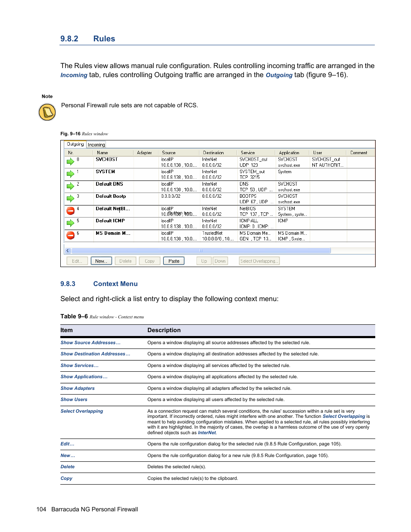The image size is (411, 532).
Task: Click the SYSTEM_out service cell
Action: tap(252, 172)
